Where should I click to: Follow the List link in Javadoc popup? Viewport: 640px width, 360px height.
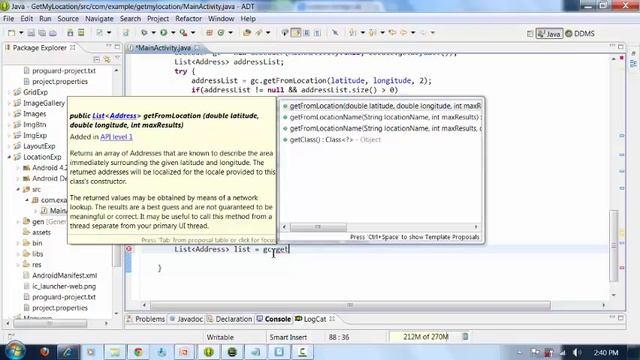pyautogui.click(x=98, y=116)
